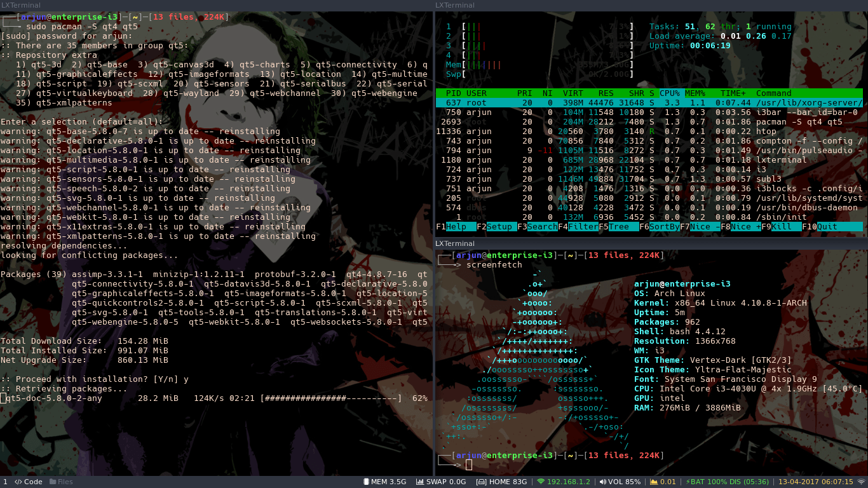Screen dimensions: 868x488
Task: Click the speaker icon beside VOL 85%
Action: point(602,482)
